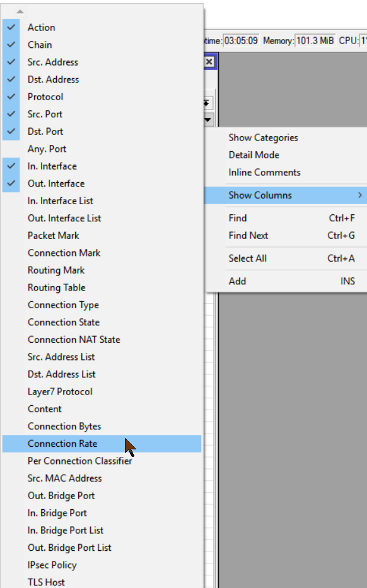Select Connection Rate column entry

[102, 444]
